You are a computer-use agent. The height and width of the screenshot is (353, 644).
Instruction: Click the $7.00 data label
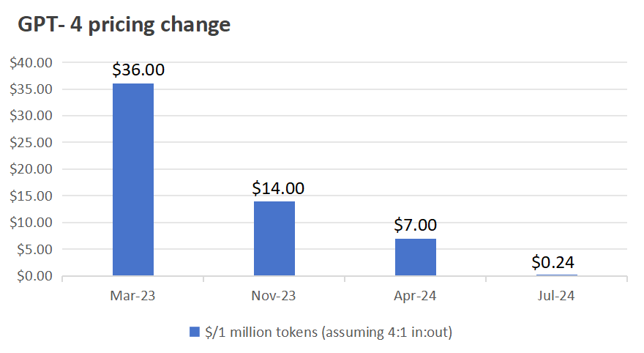[x=415, y=225]
